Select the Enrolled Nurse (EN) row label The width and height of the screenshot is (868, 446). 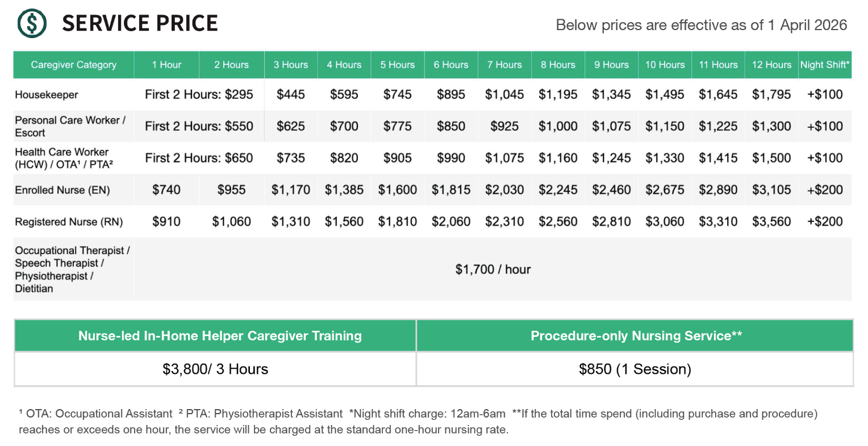pos(62,190)
